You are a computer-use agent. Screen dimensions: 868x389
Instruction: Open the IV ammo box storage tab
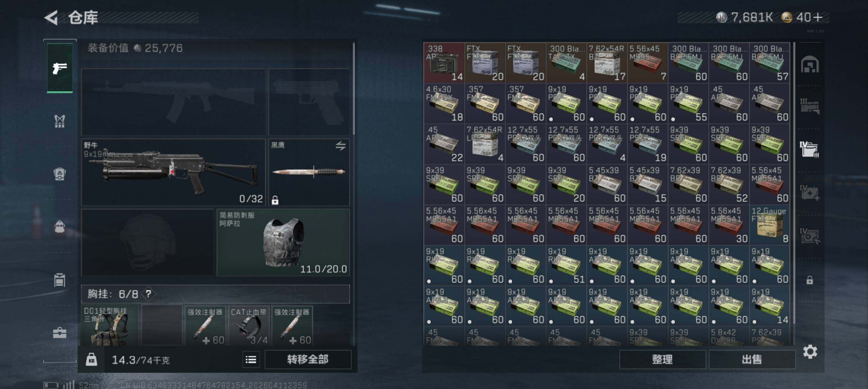[810, 149]
